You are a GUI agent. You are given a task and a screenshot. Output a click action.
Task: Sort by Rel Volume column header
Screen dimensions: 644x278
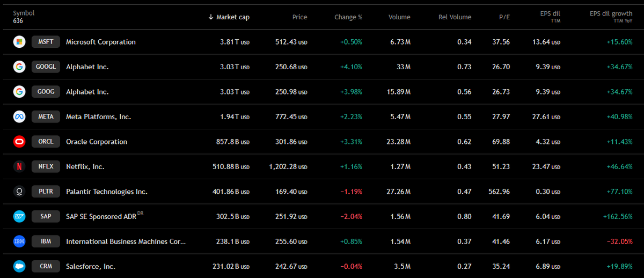pyautogui.click(x=454, y=17)
